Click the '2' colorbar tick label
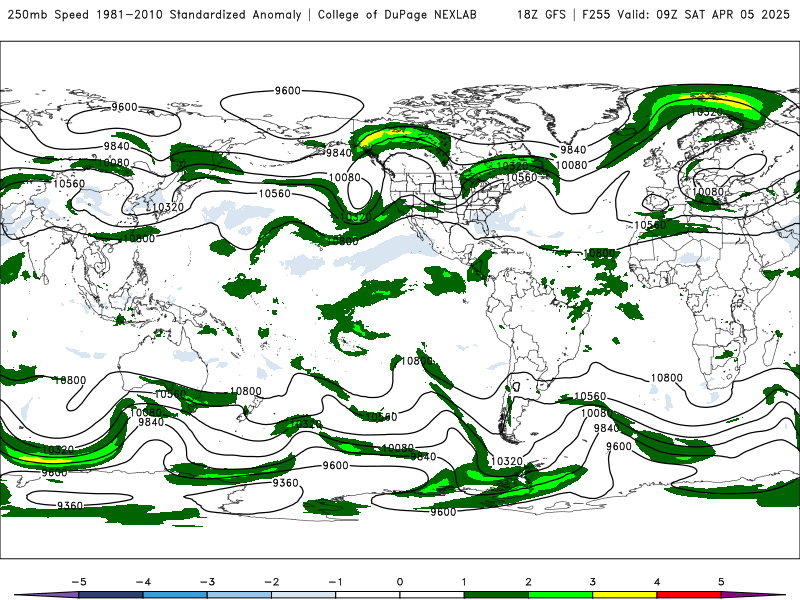The height and width of the screenshot is (600, 800). tap(528, 582)
